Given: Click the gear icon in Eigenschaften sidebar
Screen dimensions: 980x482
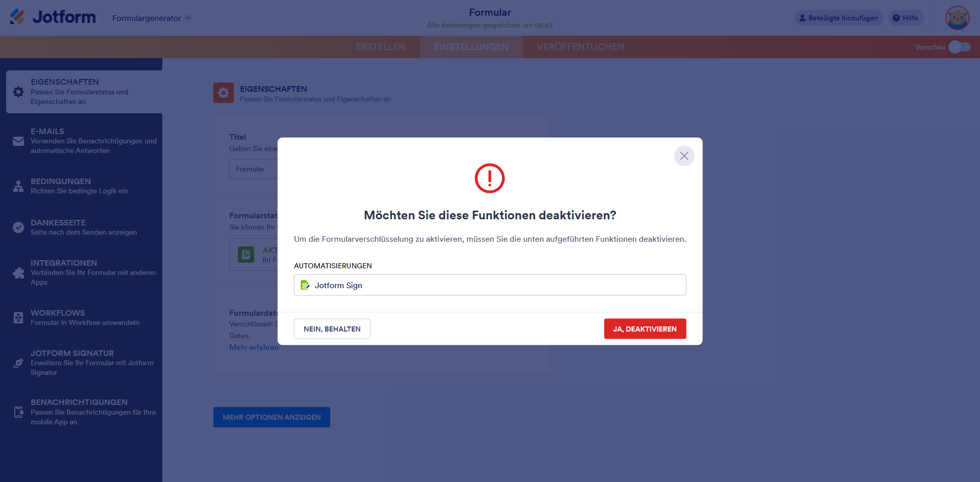Looking at the screenshot, I should (x=18, y=92).
